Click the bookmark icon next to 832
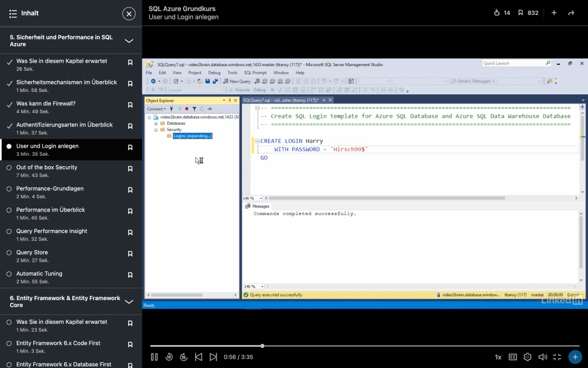Image resolution: width=588 pixels, height=368 pixels. (520, 13)
